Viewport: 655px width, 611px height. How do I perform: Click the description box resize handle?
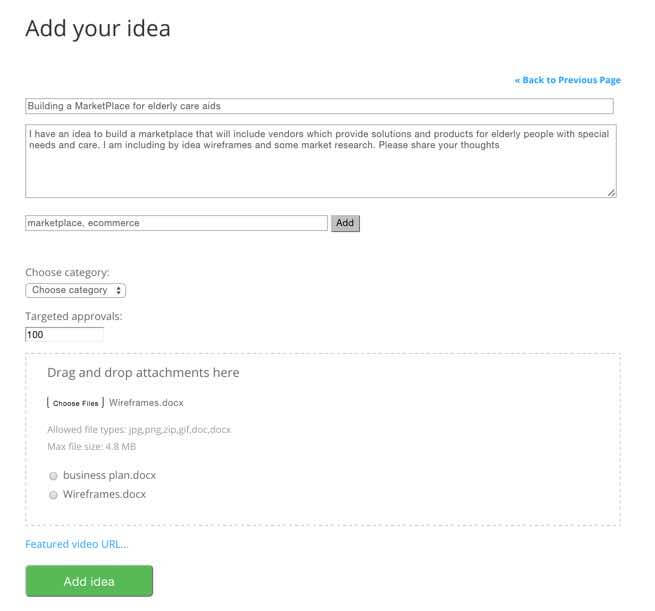(611, 192)
